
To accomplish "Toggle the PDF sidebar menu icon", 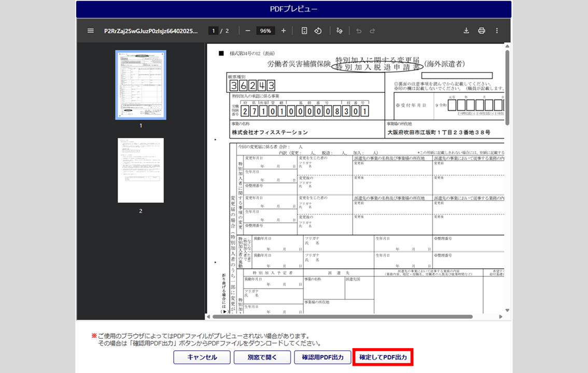I will pos(91,31).
